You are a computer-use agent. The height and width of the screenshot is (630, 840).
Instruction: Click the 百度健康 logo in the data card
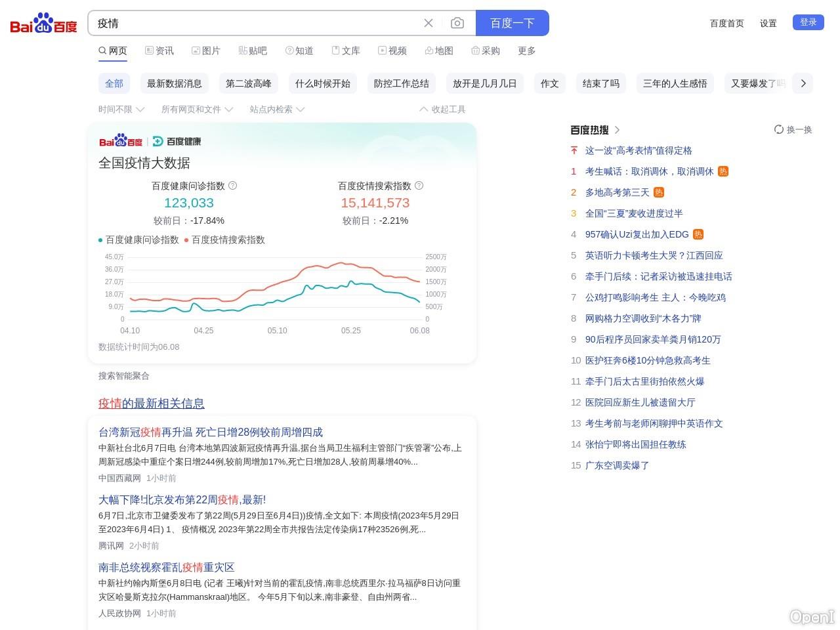point(177,140)
